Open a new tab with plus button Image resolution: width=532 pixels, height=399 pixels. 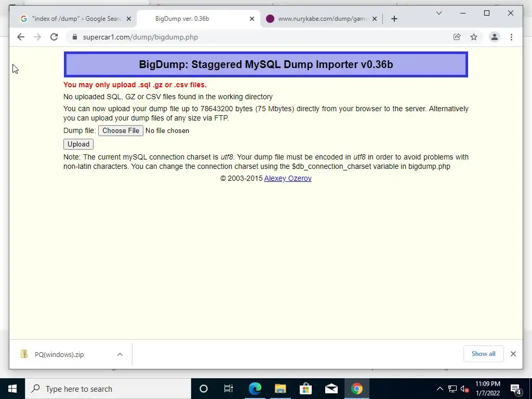tap(394, 19)
